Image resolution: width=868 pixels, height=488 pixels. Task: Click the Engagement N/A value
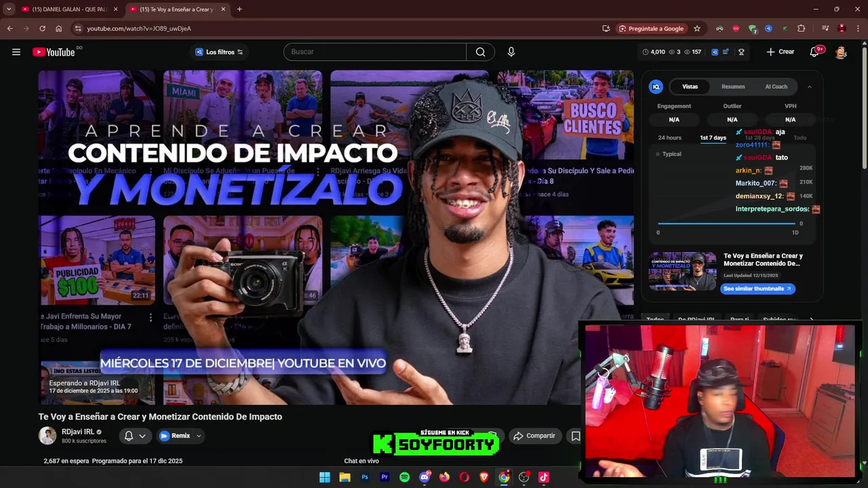[x=674, y=120]
